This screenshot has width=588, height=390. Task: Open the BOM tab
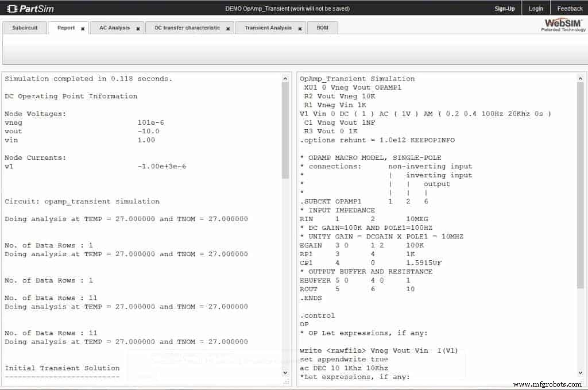click(322, 27)
